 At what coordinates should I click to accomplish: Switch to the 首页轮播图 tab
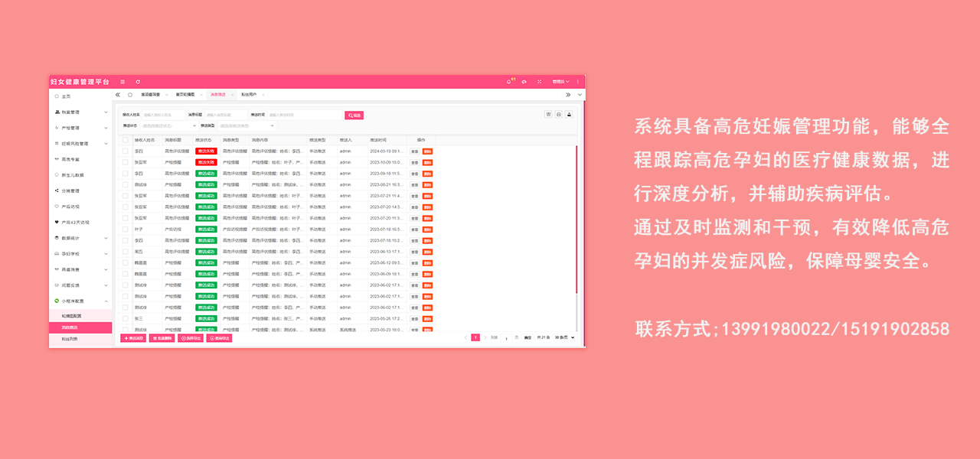(x=185, y=95)
